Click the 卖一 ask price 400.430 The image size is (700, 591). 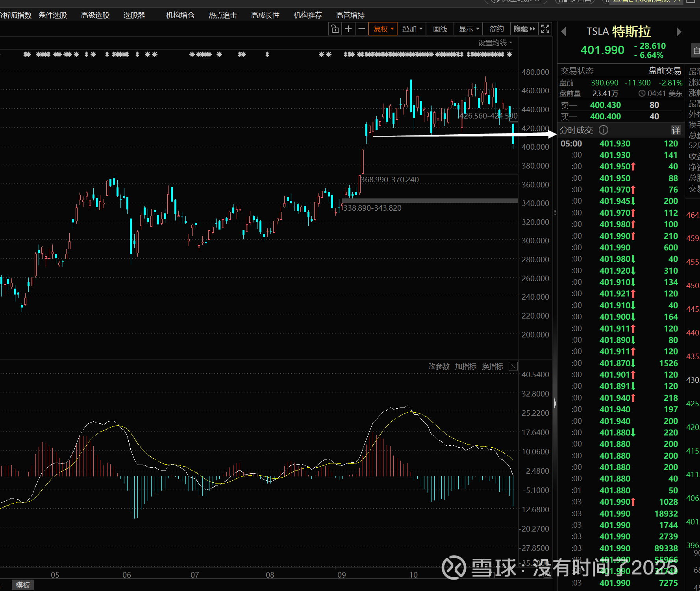(x=605, y=105)
